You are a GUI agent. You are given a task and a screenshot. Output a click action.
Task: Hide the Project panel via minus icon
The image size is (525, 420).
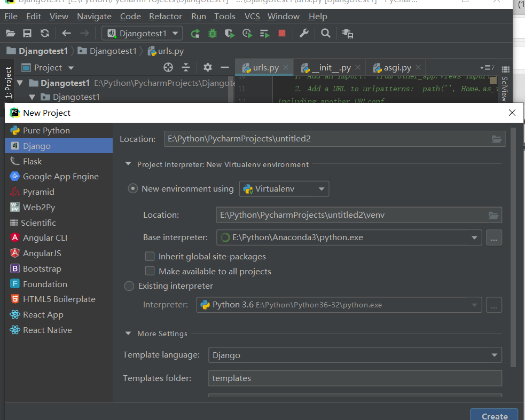coord(225,68)
